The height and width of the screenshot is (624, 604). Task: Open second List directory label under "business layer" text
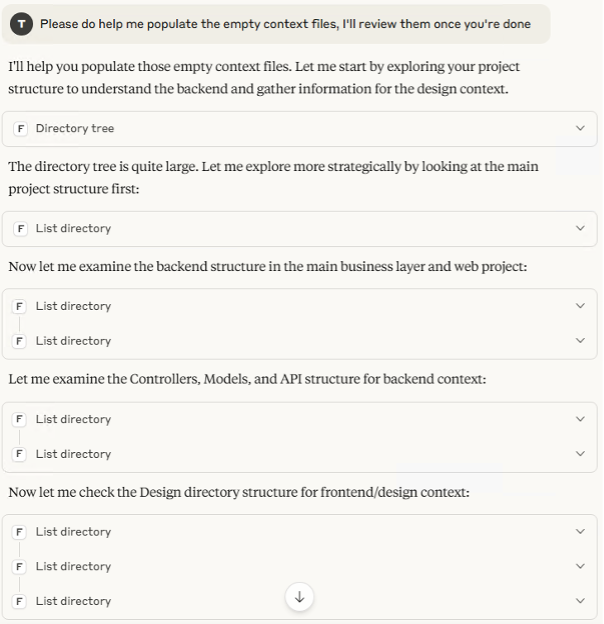tap(73, 341)
